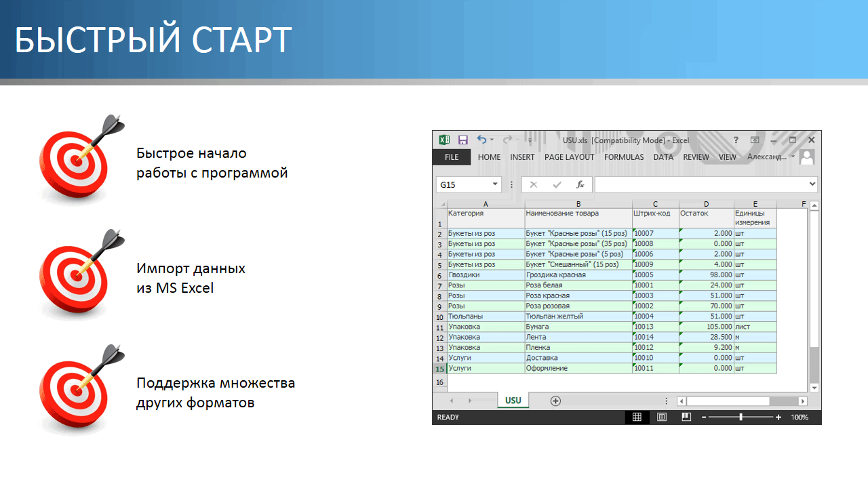Click barcode cell 10013
Screen dimensions: 868x488
(x=656, y=327)
